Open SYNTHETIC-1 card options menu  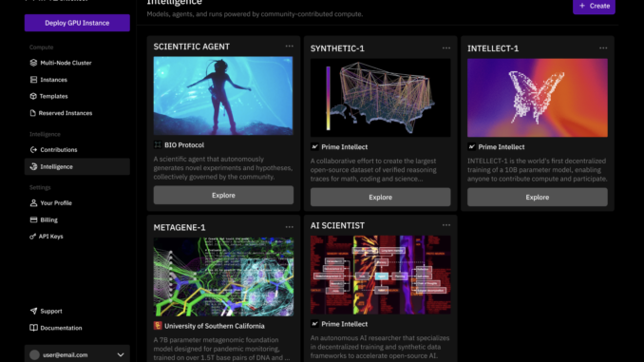[446, 48]
